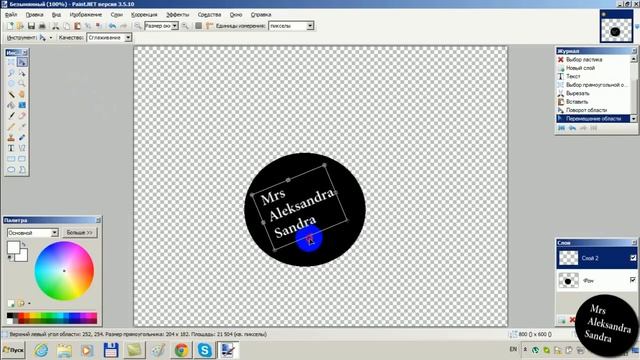Select the Text tool
Screen dimensions: 640x360
click(x=11, y=148)
